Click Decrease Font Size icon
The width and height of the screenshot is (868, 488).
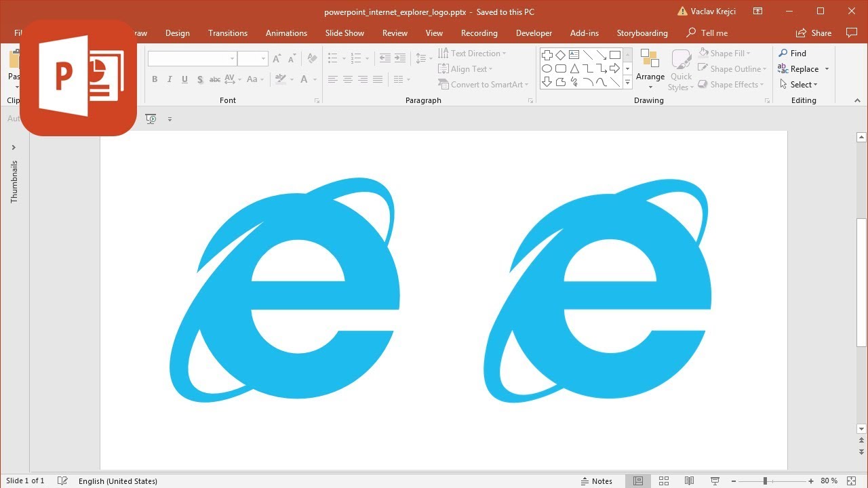click(292, 59)
